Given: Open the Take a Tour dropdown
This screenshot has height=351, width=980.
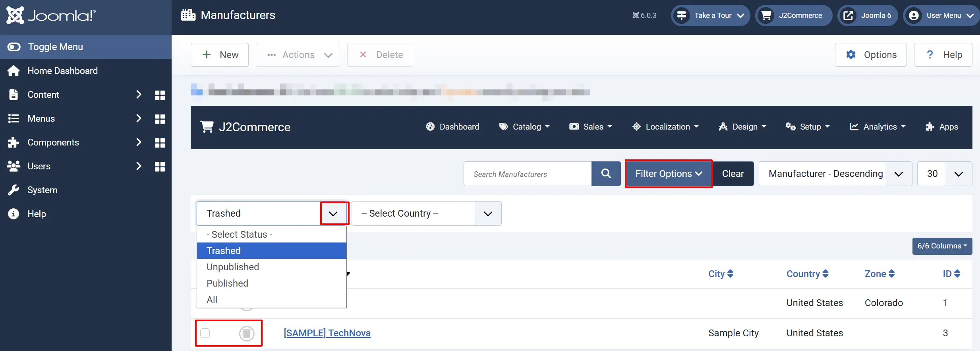Looking at the screenshot, I should pyautogui.click(x=710, y=16).
